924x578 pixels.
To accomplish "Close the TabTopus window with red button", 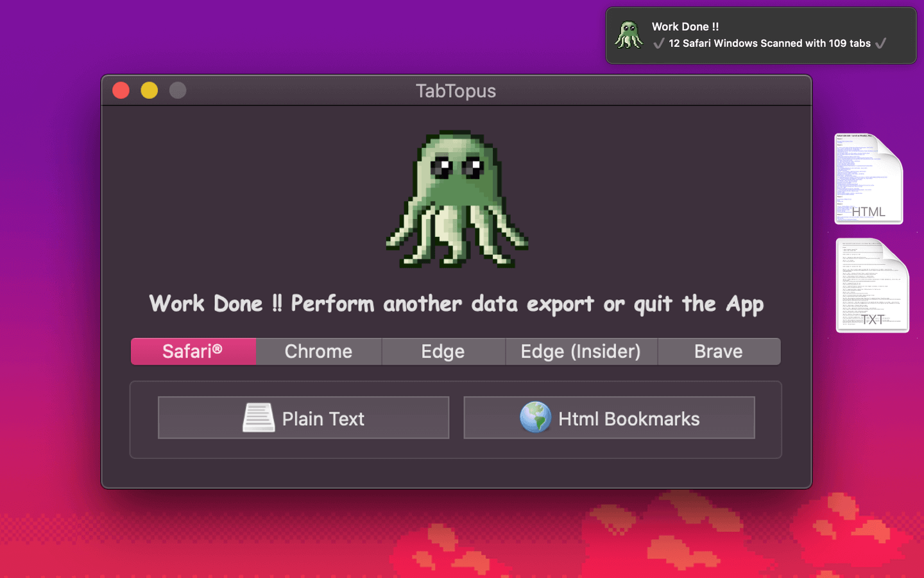I will pos(121,91).
